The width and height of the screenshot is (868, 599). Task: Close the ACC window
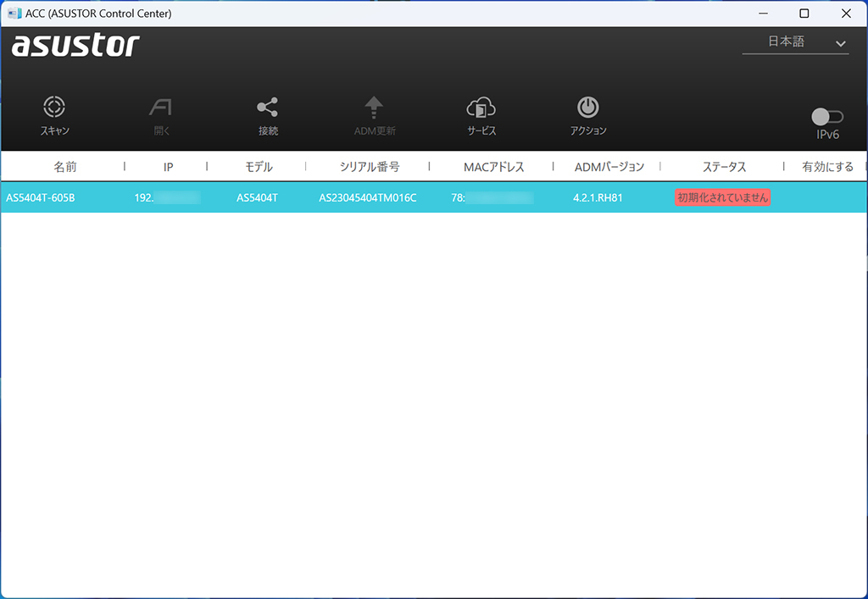click(846, 14)
